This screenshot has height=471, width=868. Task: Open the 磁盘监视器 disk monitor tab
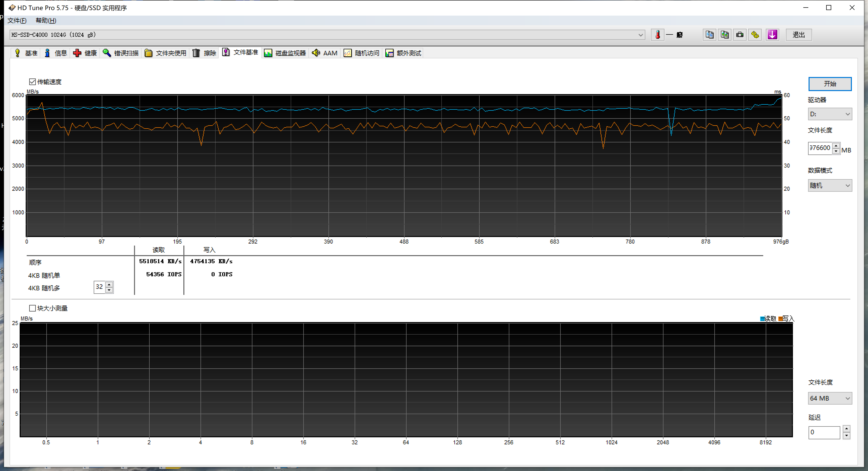pos(285,53)
